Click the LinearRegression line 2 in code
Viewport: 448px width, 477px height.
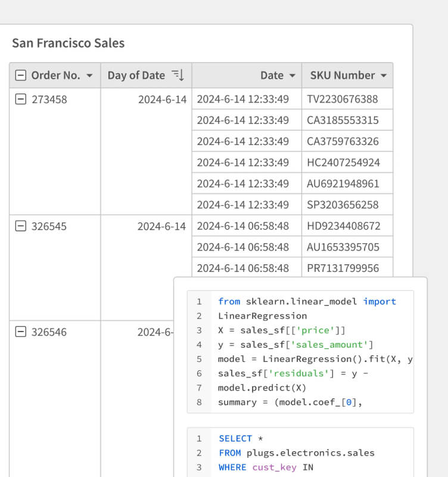click(263, 316)
